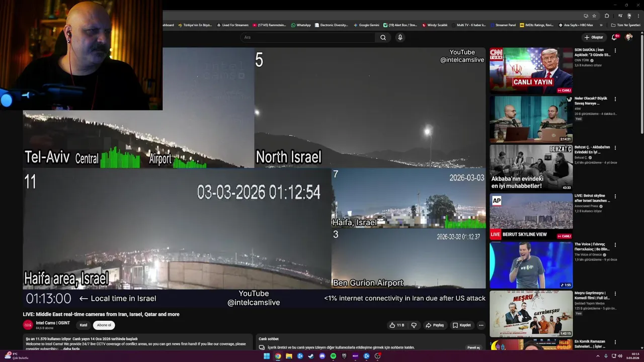Click the Oluştur create button
Screen dimensions: 644x362
point(594,37)
